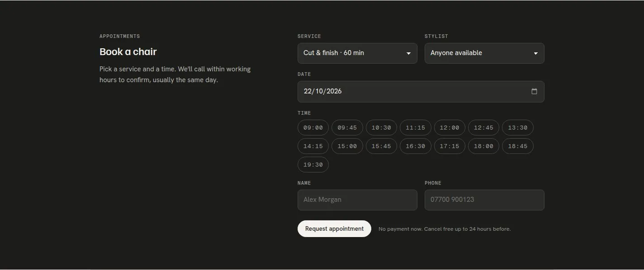Click the APPOINTMENTS section label
This screenshot has width=644, height=270.
pos(120,36)
